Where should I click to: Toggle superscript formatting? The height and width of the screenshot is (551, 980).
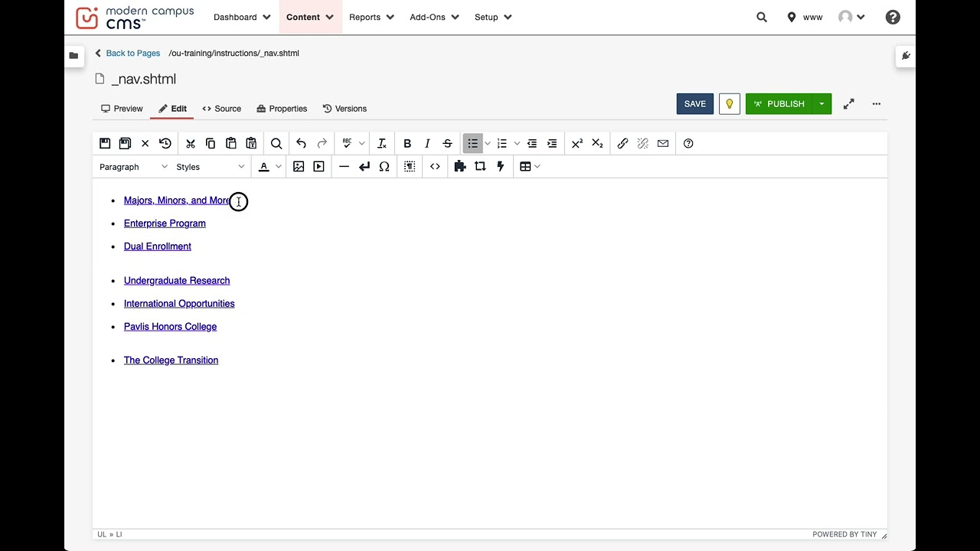pos(577,143)
